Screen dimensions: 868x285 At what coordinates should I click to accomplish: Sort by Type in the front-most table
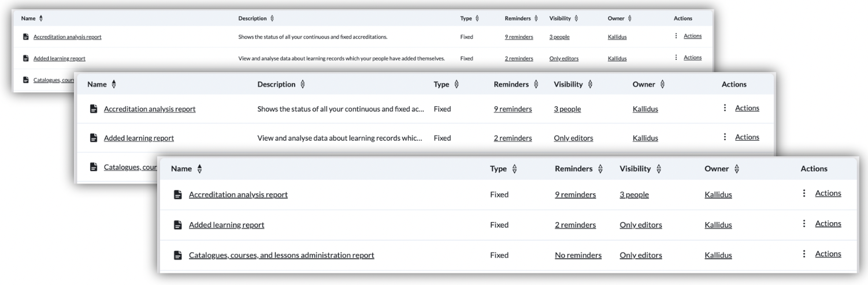click(514, 169)
